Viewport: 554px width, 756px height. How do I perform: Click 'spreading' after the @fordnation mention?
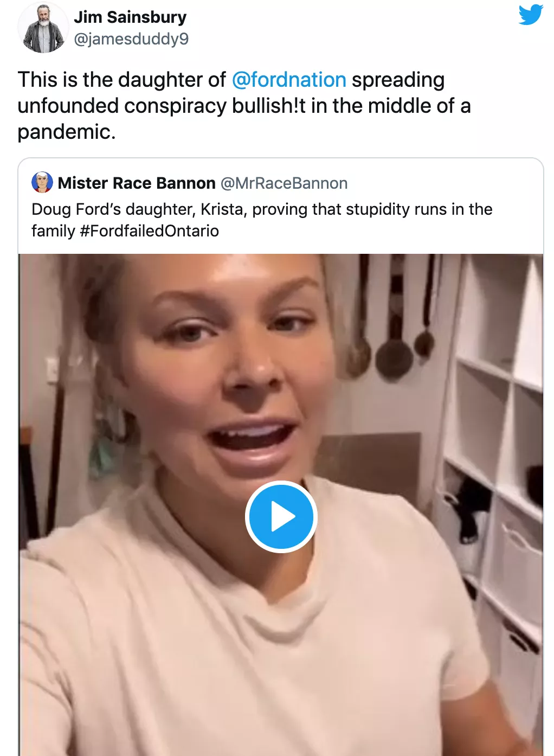click(398, 80)
